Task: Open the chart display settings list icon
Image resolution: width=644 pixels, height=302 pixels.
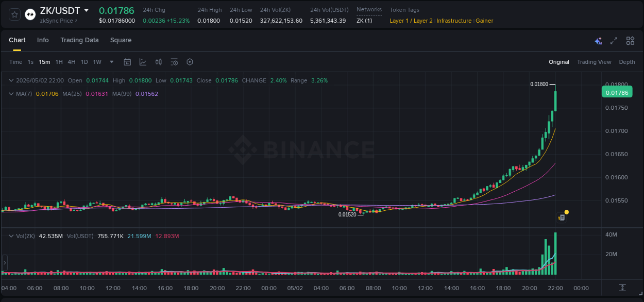Action: (174, 62)
